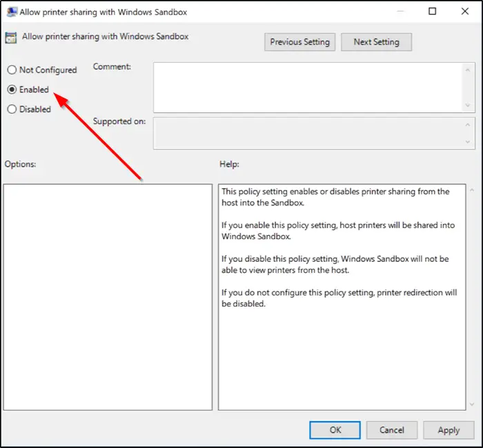483x448 pixels.
Task: Click Supported on scroll down arrow
Action: click(x=468, y=142)
